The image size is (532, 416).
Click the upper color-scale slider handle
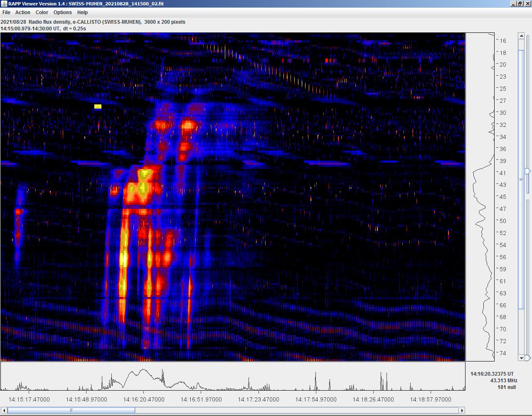pos(528,171)
